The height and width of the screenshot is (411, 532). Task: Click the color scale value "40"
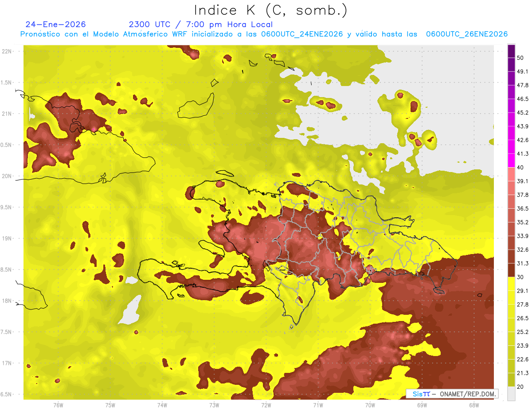click(521, 167)
